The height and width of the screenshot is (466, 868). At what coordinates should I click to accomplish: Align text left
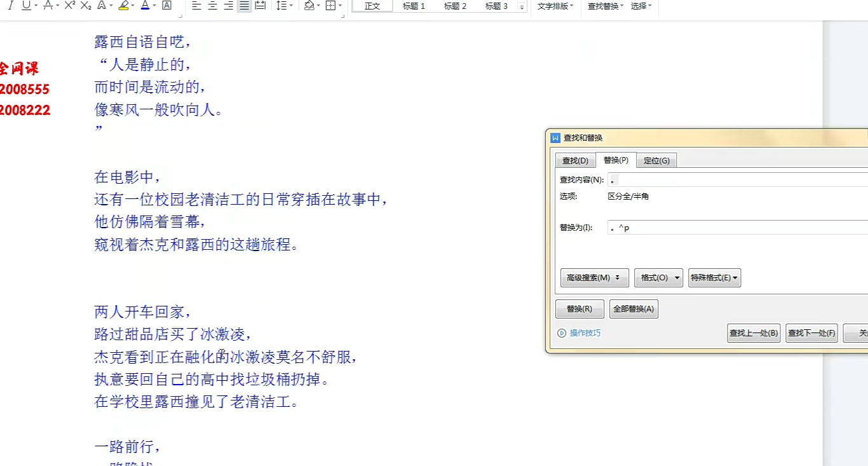click(x=196, y=6)
